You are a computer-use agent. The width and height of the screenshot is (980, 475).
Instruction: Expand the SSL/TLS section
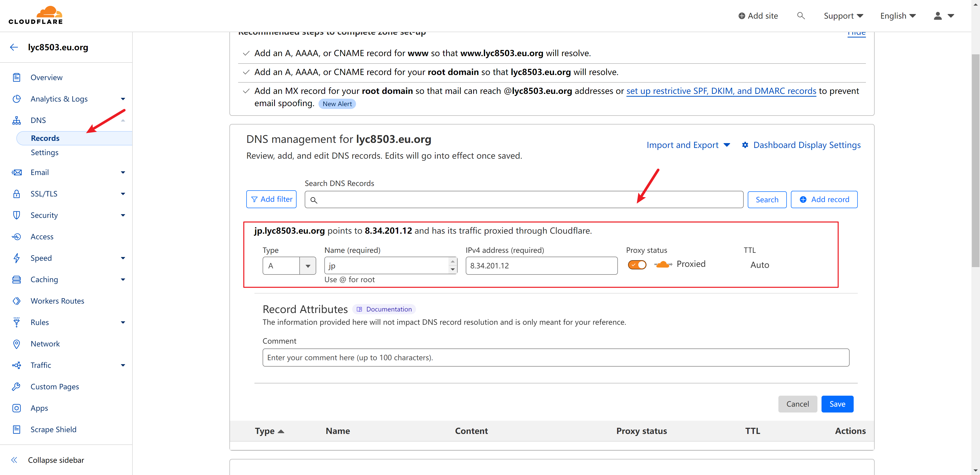click(x=123, y=194)
